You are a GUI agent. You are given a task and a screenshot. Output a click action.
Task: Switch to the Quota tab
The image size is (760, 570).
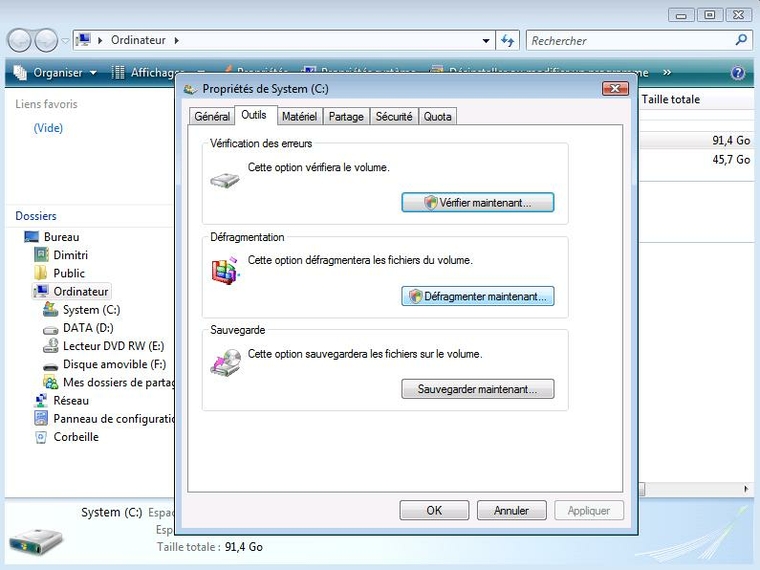(437, 116)
